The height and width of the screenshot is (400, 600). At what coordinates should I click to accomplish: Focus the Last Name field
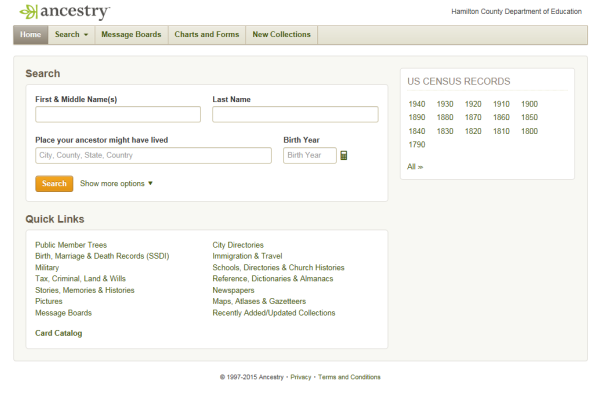295,114
